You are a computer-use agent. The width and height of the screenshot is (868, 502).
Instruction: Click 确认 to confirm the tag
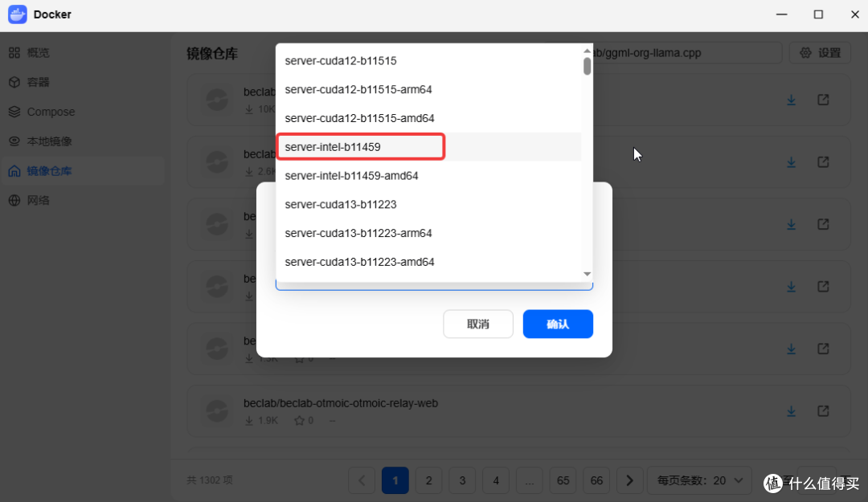pyautogui.click(x=558, y=324)
